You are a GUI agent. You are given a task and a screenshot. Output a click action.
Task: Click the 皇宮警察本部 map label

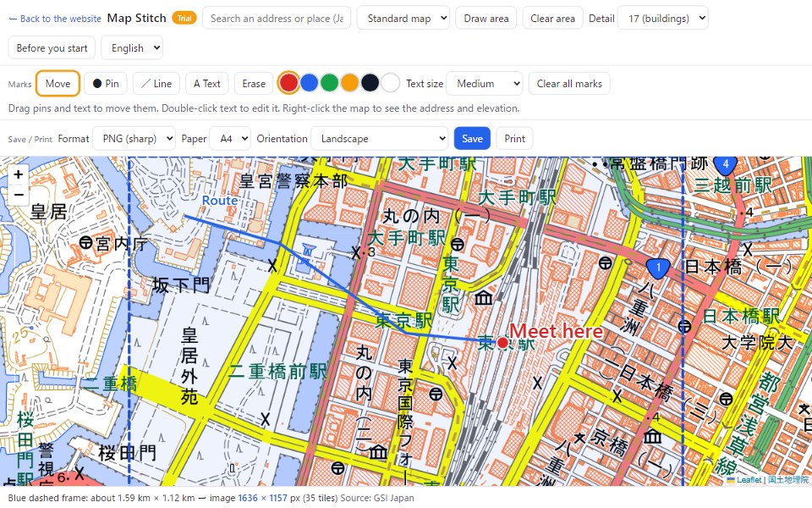click(294, 181)
